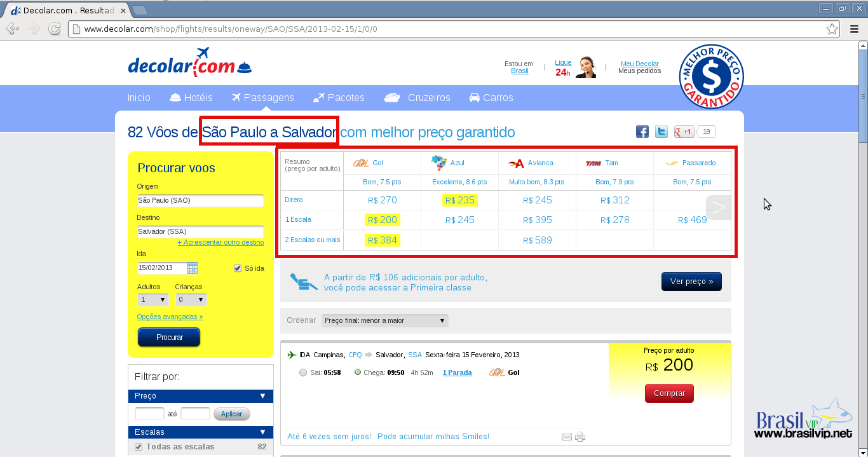Click the print icon in Gol flight result
Image resolution: width=868 pixels, height=457 pixels.
click(x=580, y=437)
